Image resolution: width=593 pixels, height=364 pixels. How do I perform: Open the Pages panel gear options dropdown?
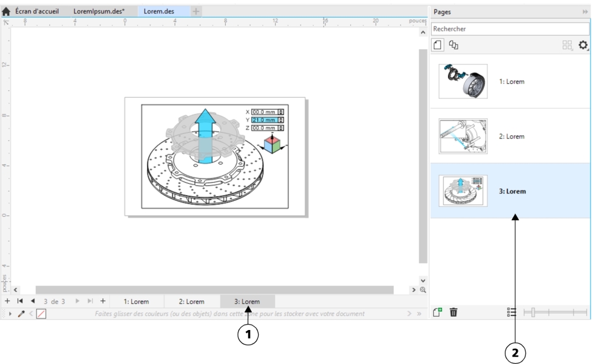pyautogui.click(x=583, y=45)
